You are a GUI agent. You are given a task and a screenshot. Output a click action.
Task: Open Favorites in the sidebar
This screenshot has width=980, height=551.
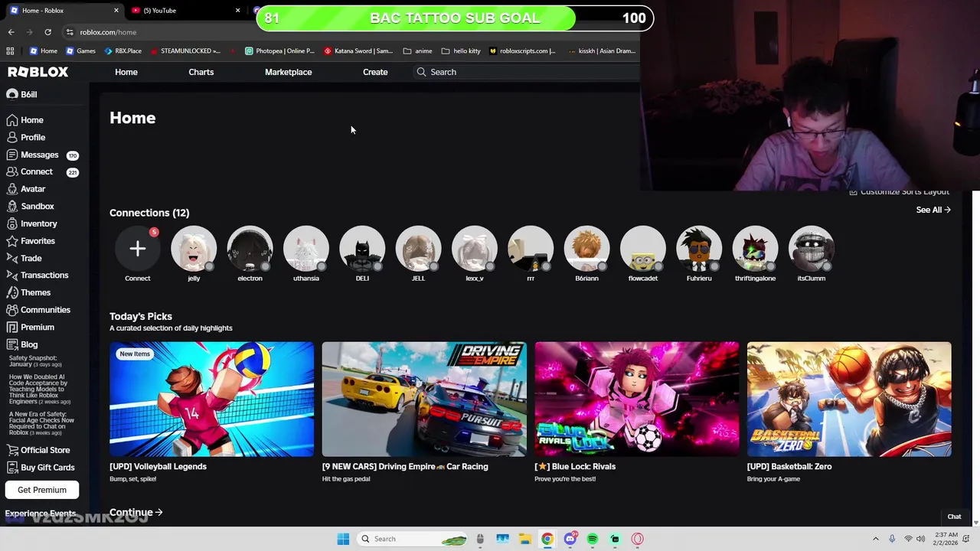[x=31, y=241]
